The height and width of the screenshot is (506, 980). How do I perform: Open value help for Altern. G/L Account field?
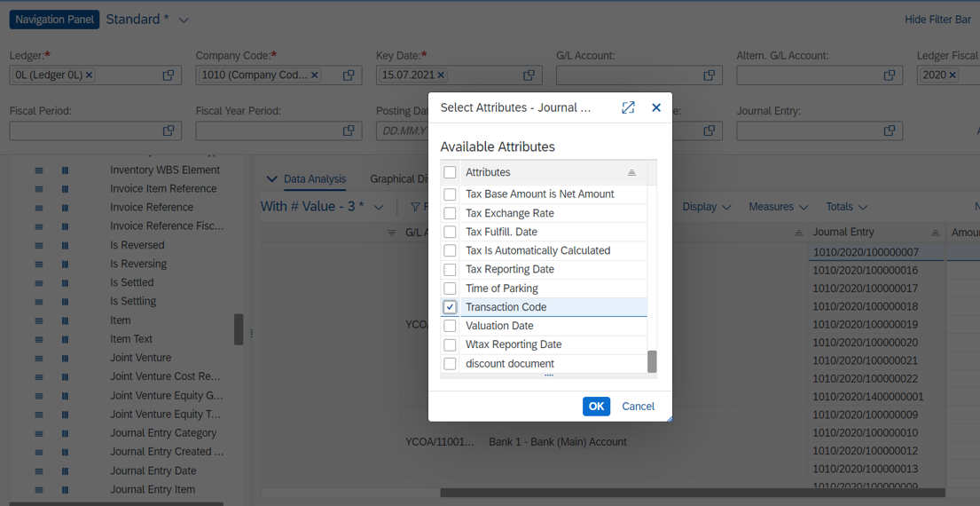click(x=889, y=75)
